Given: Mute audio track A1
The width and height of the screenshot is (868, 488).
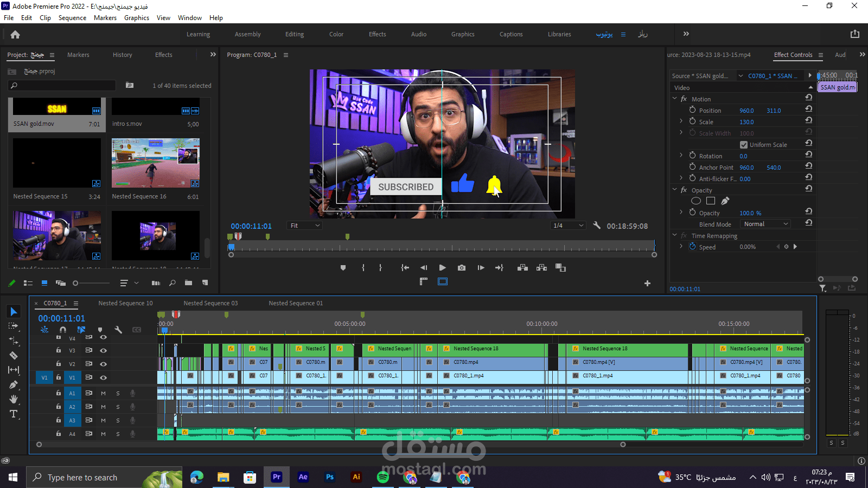Looking at the screenshot, I should (x=103, y=393).
